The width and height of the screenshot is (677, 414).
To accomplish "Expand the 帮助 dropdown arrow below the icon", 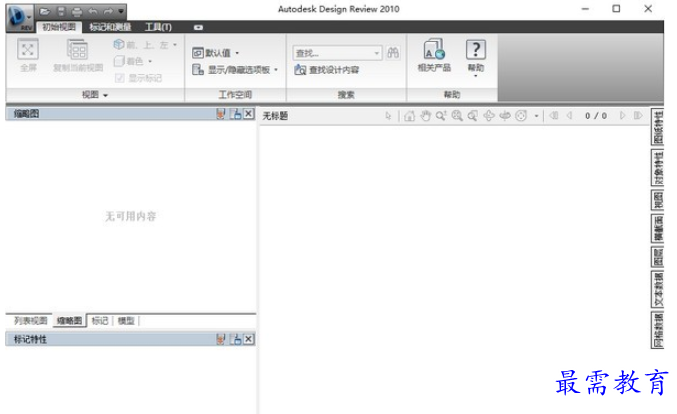I will tap(475, 76).
